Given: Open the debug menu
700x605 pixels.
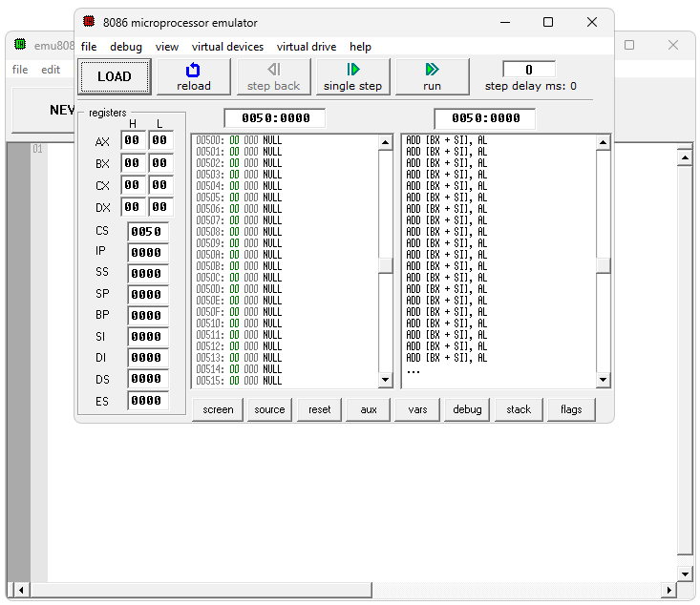Looking at the screenshot, I should (126, 47).
